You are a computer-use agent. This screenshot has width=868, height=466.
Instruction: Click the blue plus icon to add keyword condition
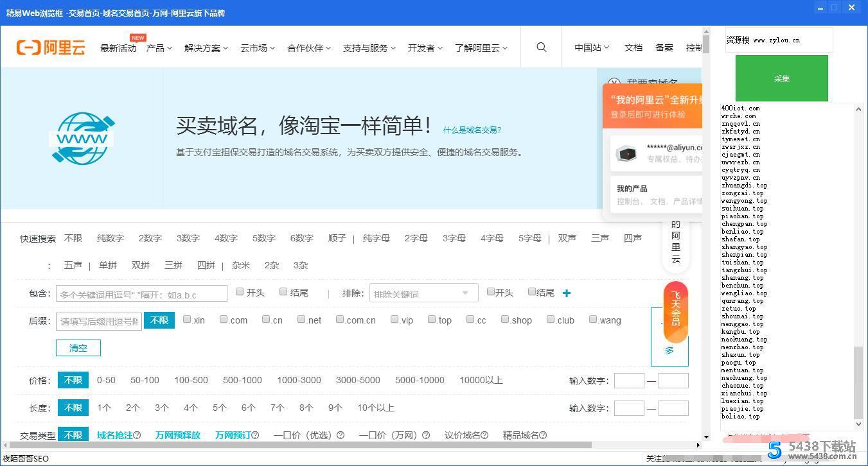566,293
